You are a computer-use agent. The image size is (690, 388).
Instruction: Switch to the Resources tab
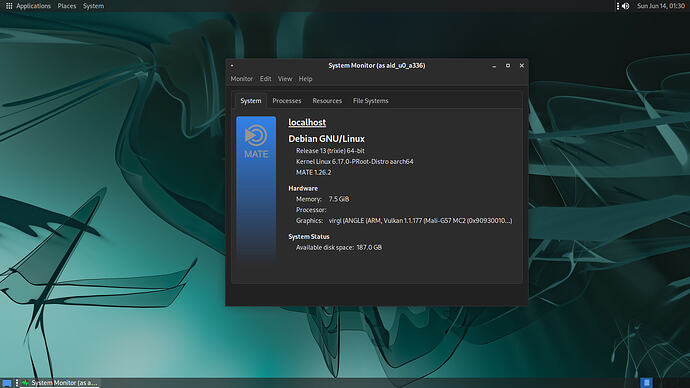(x=327, y=101)
